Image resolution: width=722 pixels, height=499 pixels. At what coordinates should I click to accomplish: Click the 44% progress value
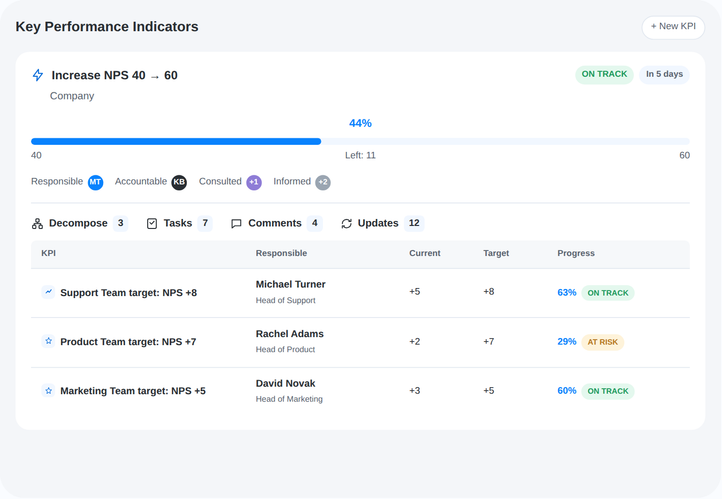point(360,123)
